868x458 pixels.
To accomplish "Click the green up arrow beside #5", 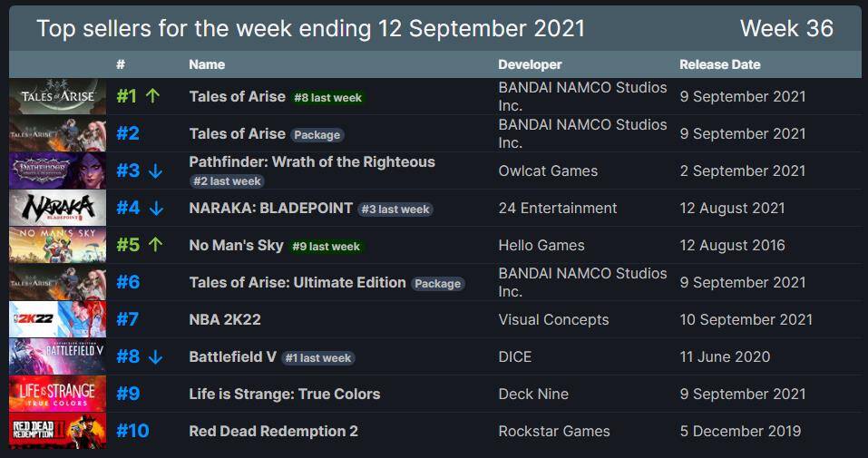I will pos(153,245).
